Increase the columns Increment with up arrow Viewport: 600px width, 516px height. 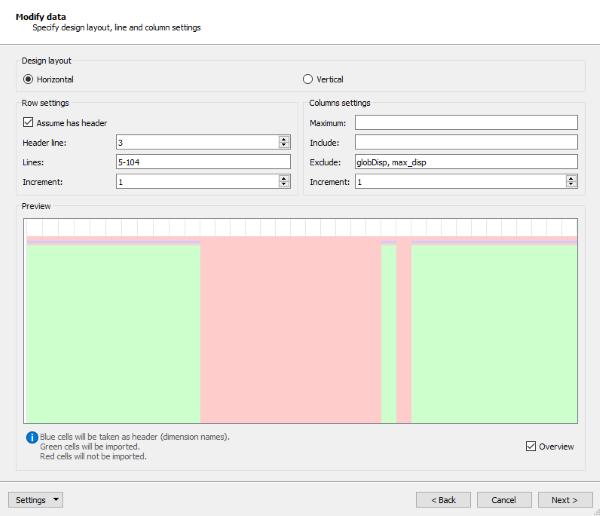[x=571, y=178]
